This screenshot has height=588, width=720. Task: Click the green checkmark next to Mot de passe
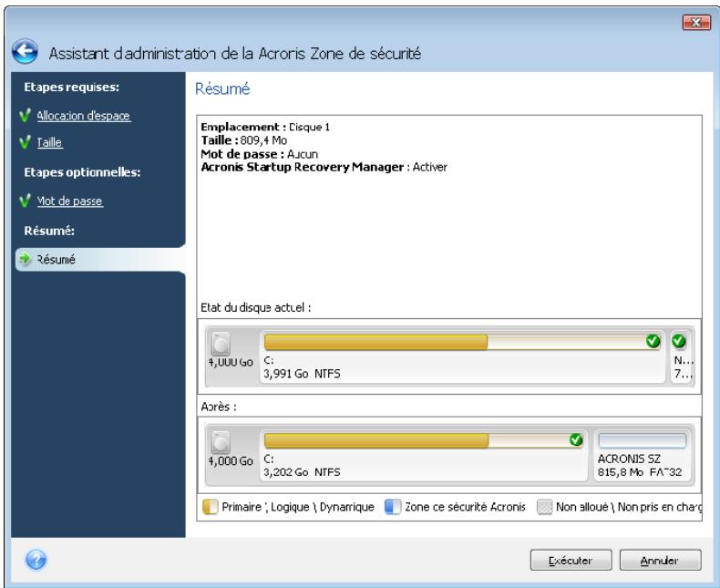coord(26,201)
